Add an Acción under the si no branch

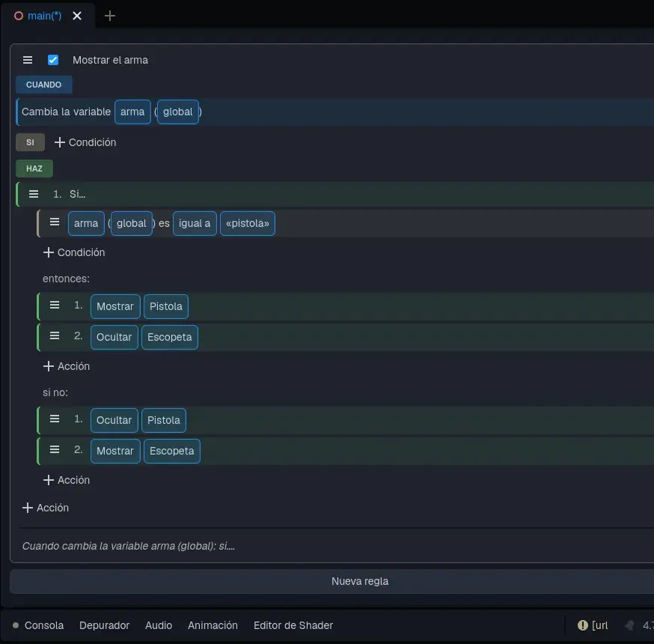coord(67,480)
